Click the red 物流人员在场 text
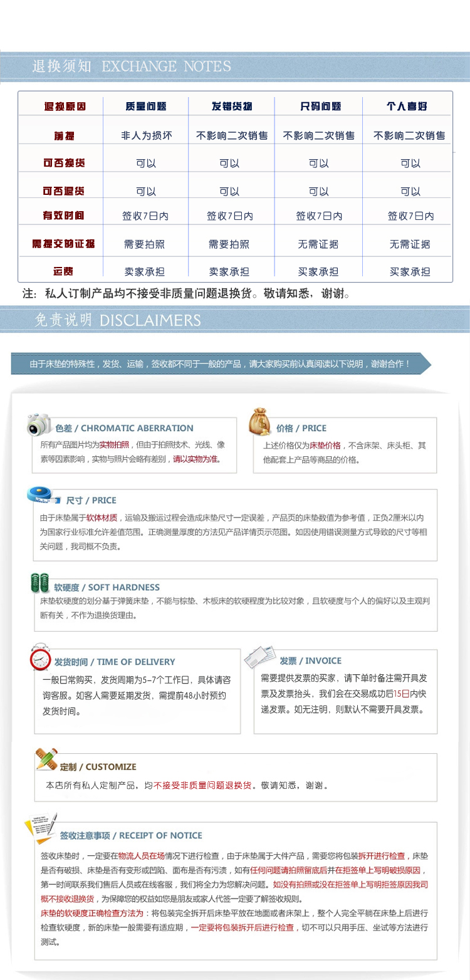470x980 pixels. pos(141,856)
